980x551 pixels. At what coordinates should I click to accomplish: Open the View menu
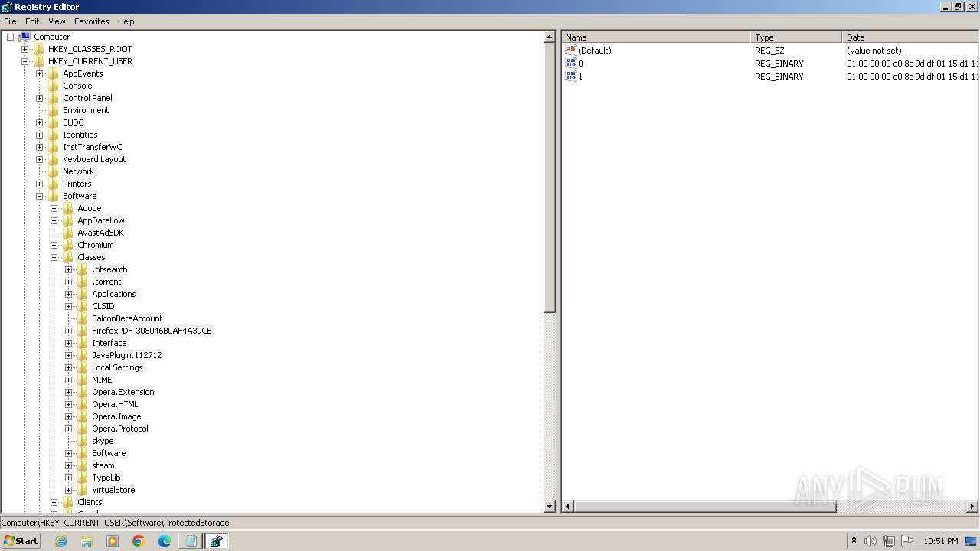click(57, 21)
